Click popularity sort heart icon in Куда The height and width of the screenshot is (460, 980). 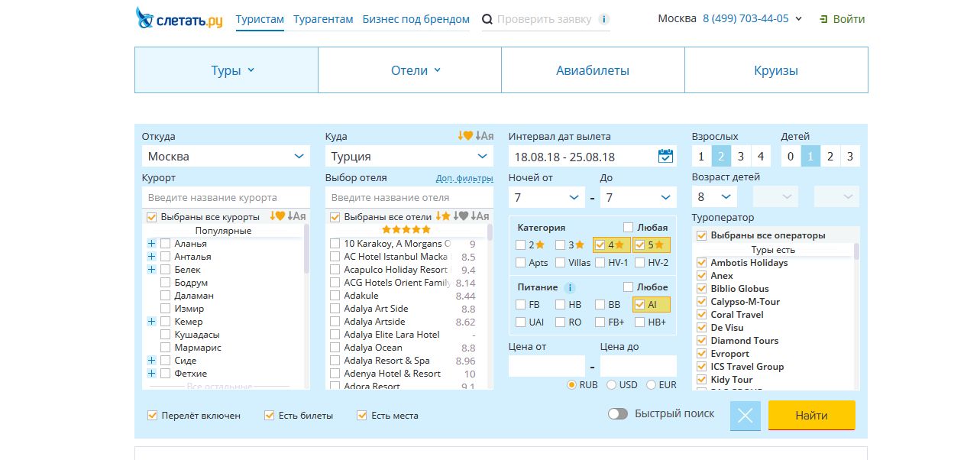[x=466, y=136]
